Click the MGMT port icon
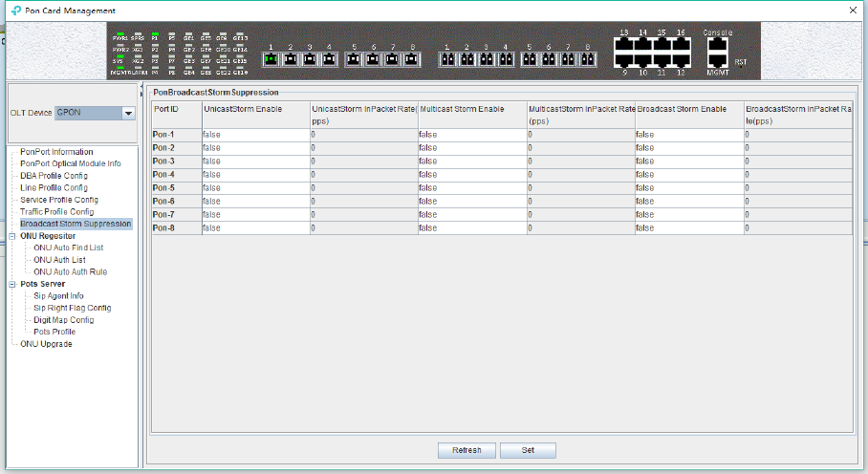Viewport: 868px width, 474px height. click(x=717, y=61)
